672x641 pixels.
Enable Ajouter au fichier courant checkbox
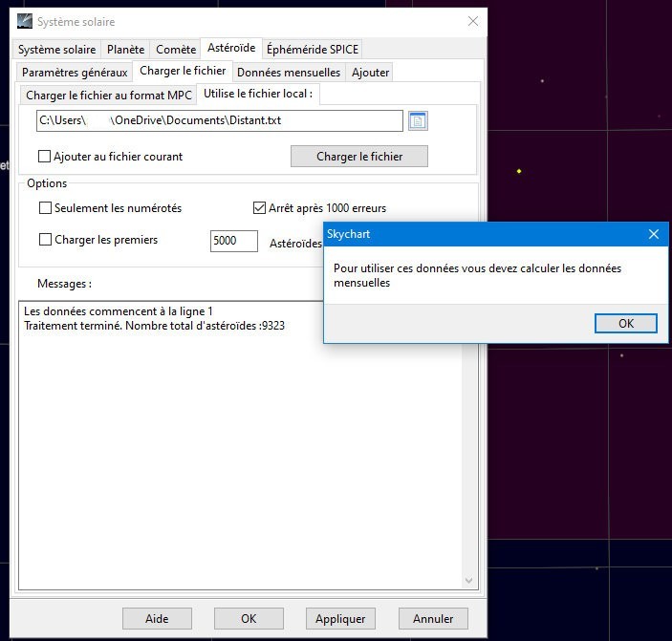click(45, 157)
